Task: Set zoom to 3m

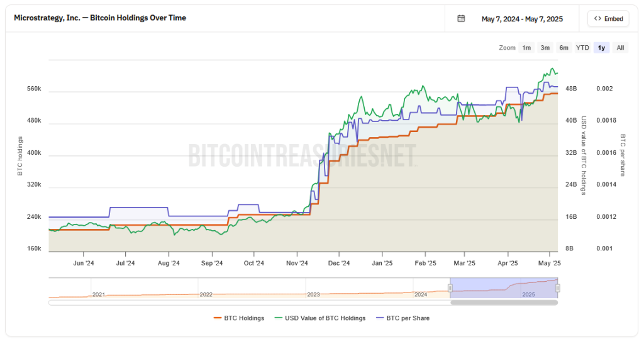Action: click(545, 48)
